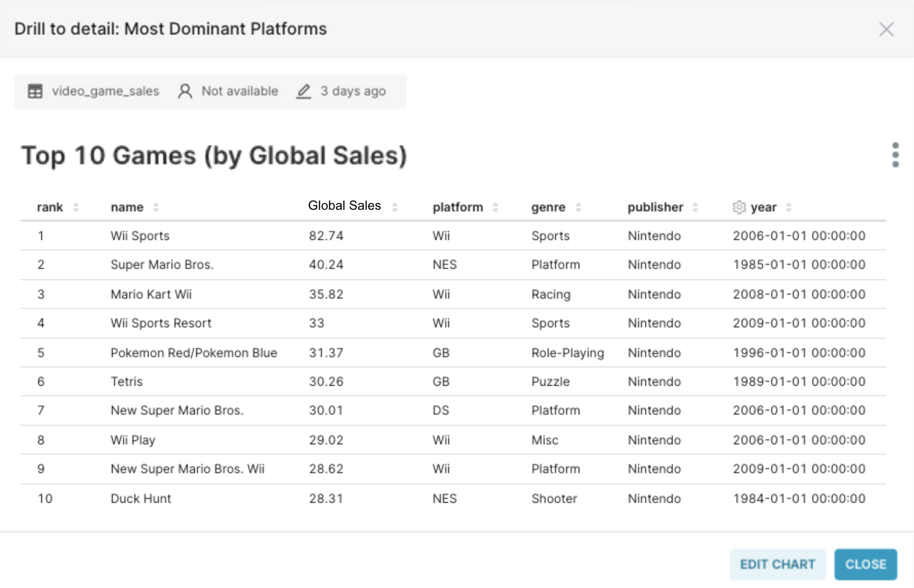The height and width of the screenshot is (588, 914).
Task: Open the three-dot chart options menu
Action: (x=895, y=155)
